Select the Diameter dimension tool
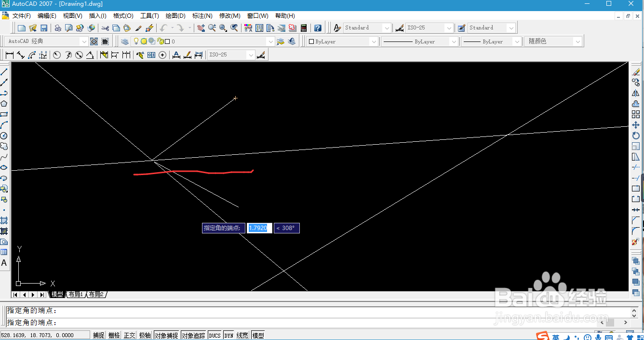The height and width of the screenshot is (340, 644). pyautogui.click(x=79, y=55)
